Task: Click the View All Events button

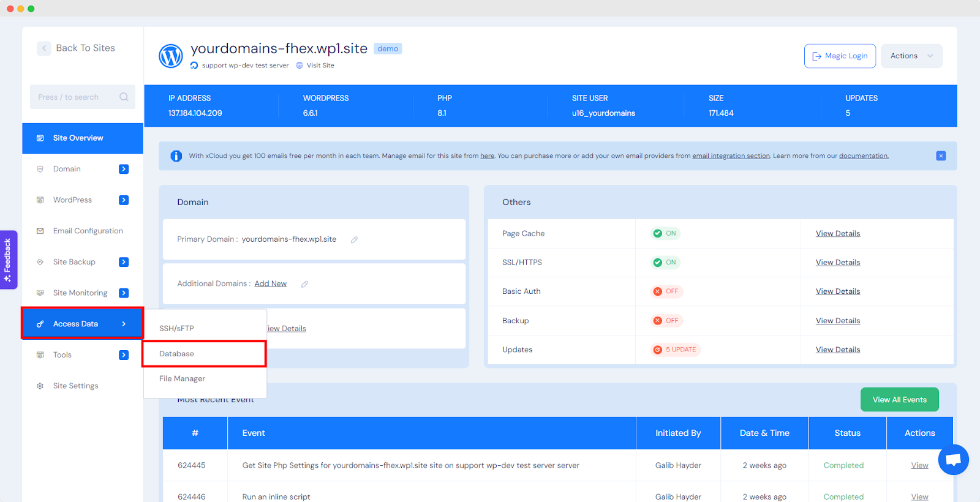Action: click(899, 400)
